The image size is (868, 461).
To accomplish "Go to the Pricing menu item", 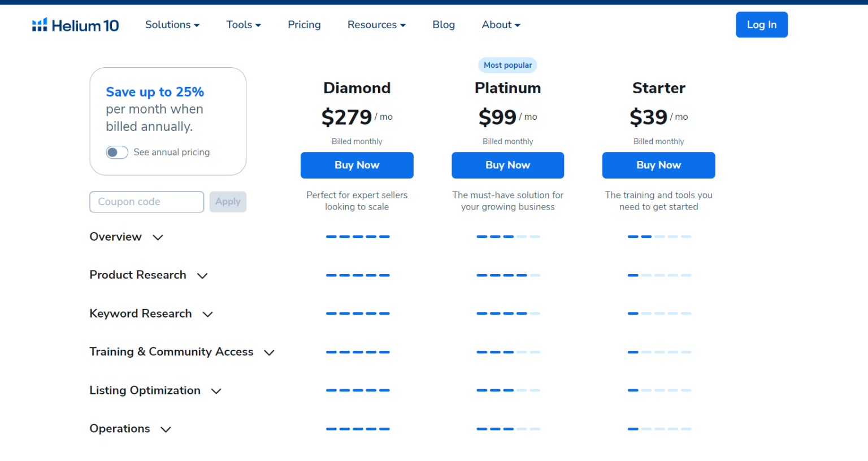I will [x=304, y=24].
